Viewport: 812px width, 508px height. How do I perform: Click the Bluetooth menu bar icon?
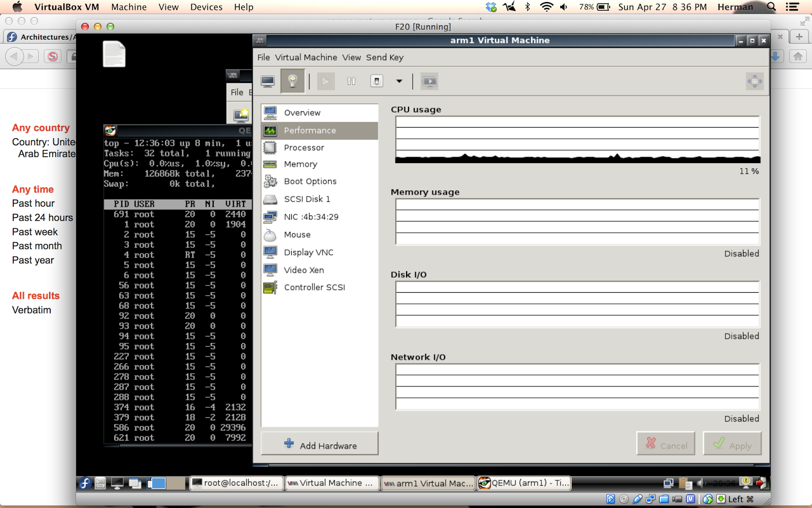[527, 7]
